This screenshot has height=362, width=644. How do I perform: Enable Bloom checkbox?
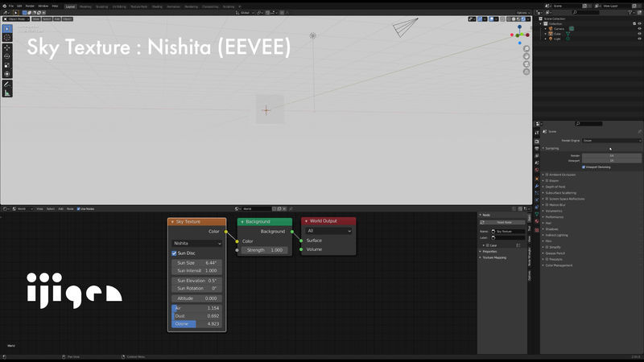[x=547, y=180]
